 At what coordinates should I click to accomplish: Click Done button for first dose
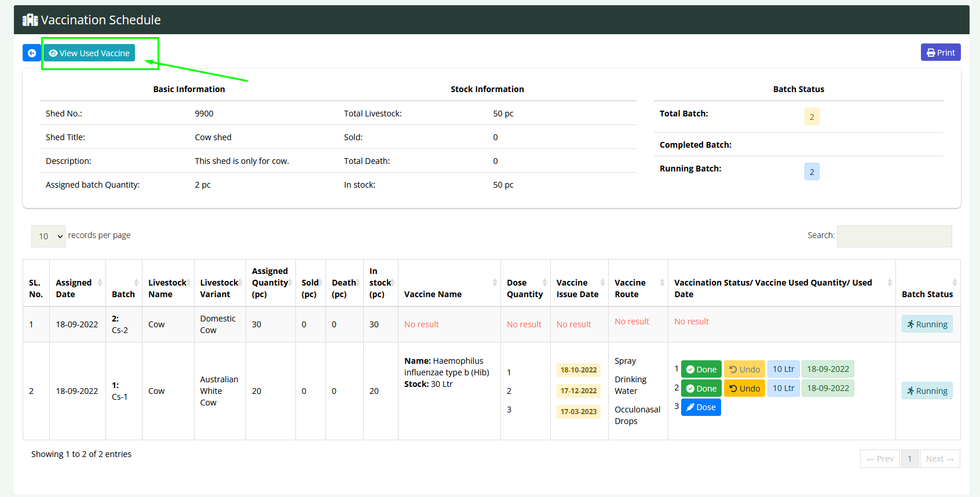point(701,369)
